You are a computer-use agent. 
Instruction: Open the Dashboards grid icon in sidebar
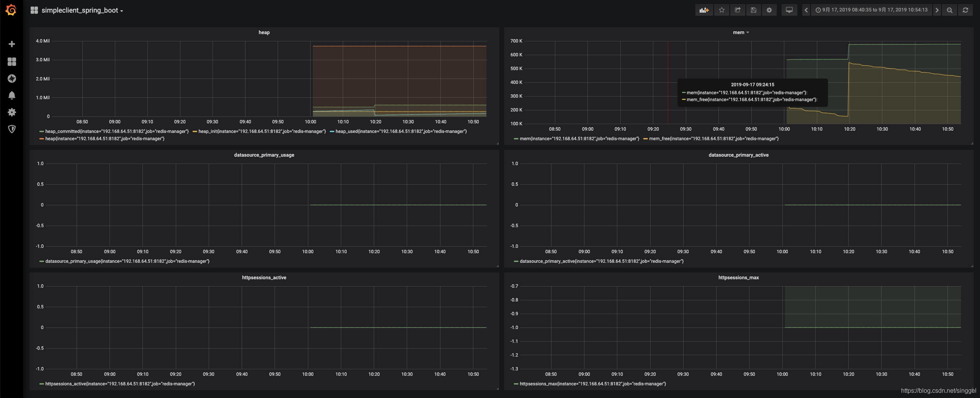pyautogui.click(x=12, y=61)
